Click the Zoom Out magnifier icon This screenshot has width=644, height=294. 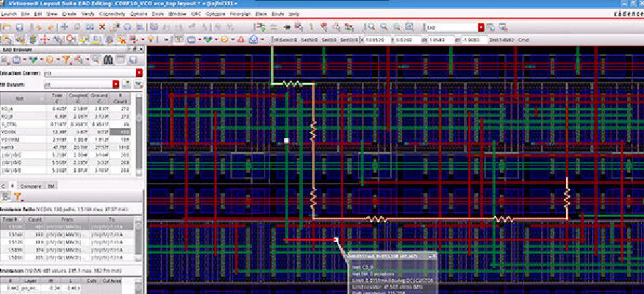384,27
